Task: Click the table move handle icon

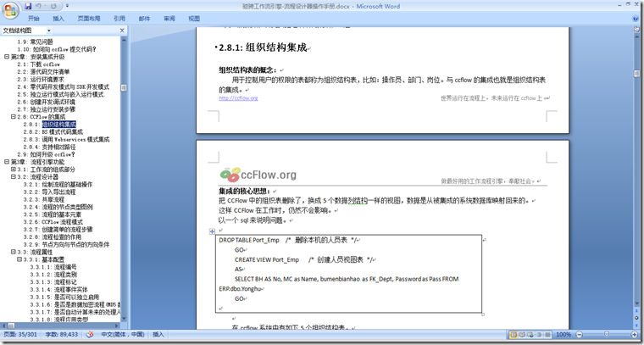Action: tap(213, 231)
